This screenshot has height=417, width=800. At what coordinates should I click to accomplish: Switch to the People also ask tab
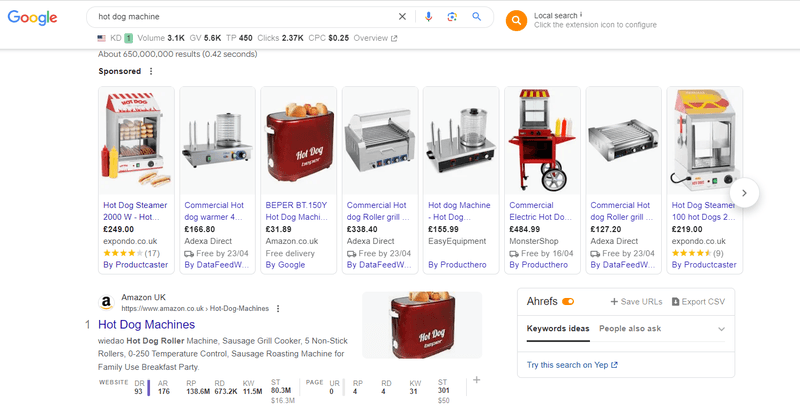point(630,329)
